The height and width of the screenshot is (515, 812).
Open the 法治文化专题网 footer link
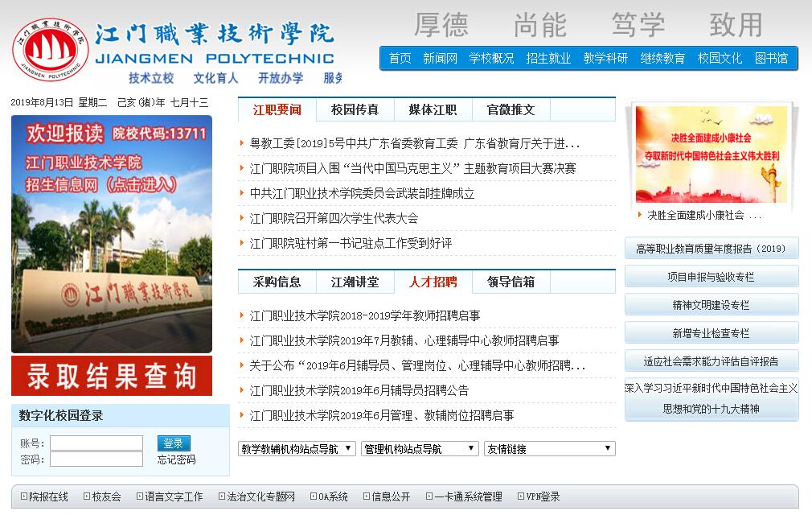coord(260,496)
